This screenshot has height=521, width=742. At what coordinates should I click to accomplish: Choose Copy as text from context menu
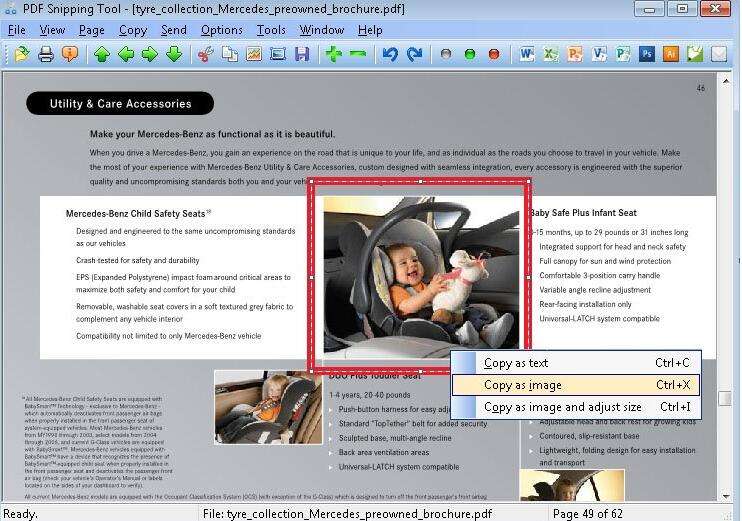[576, 363]
